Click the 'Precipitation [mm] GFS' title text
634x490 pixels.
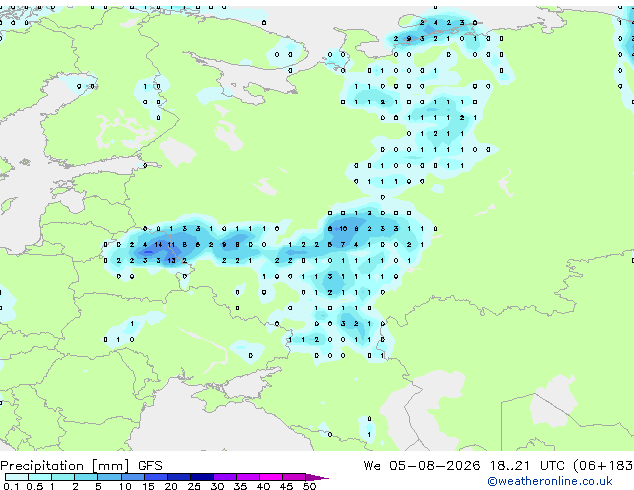coord(81,466)
